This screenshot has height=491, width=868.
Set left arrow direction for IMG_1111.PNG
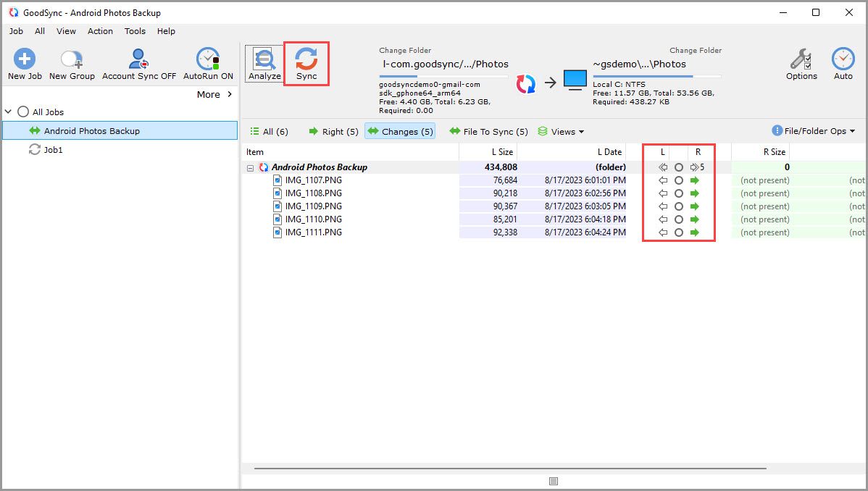coord(663,232)
